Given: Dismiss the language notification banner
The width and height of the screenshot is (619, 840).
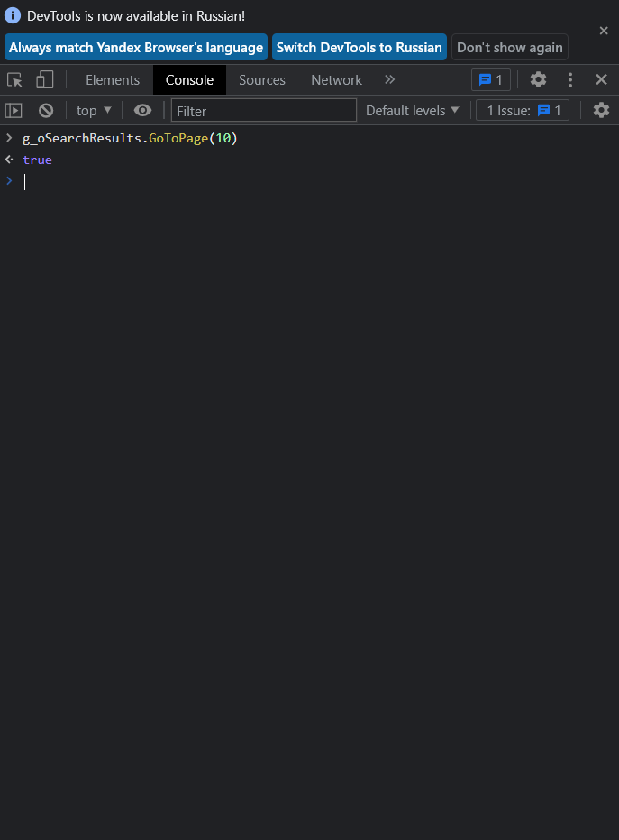Looking at the screenshot, I should pos(604,31).
